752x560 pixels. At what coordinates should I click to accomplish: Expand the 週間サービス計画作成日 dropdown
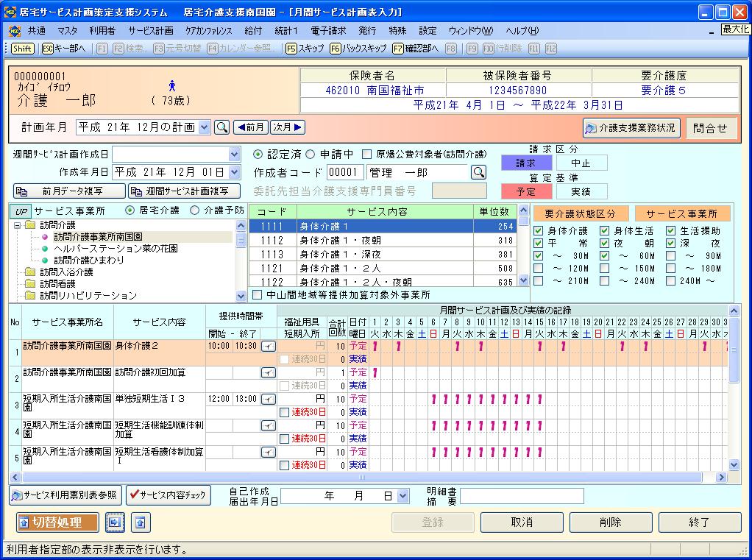pos(234,155)
